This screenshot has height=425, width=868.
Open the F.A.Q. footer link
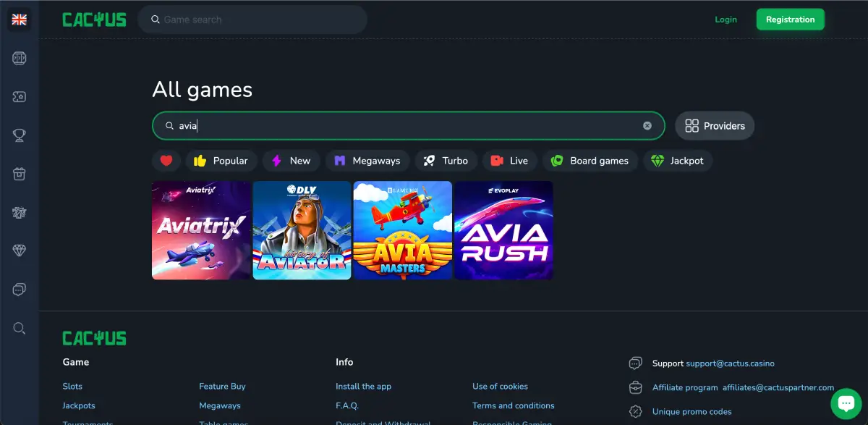pos(347,406)
